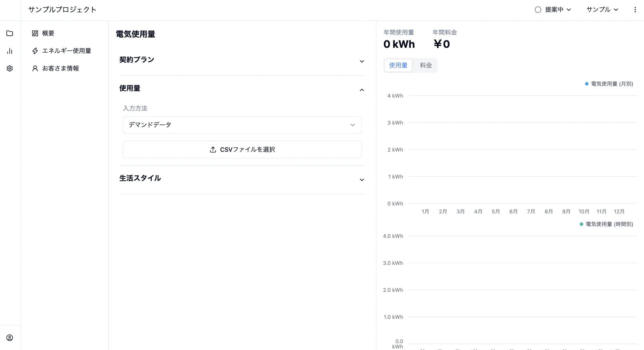
Task: Click the お客さま情報 person icon
Action: [x=35, y=68]
